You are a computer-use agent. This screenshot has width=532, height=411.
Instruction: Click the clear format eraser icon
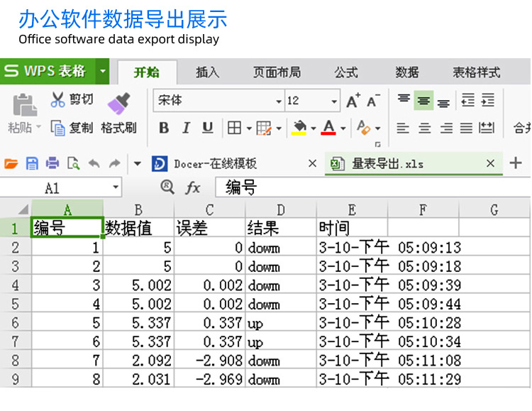[x=364, y=128]
